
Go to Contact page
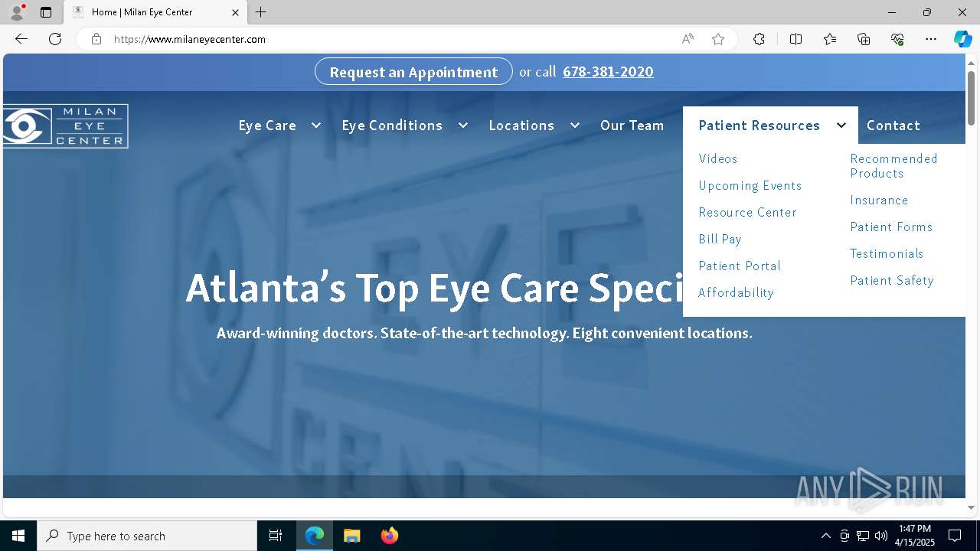point(893,126)
